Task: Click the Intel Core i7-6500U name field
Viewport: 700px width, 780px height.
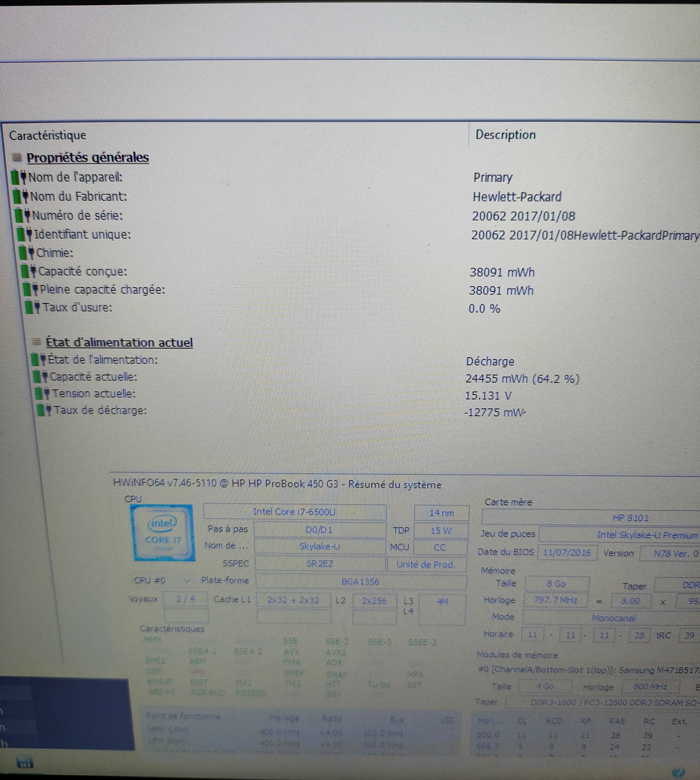Action: pos(294,512)
